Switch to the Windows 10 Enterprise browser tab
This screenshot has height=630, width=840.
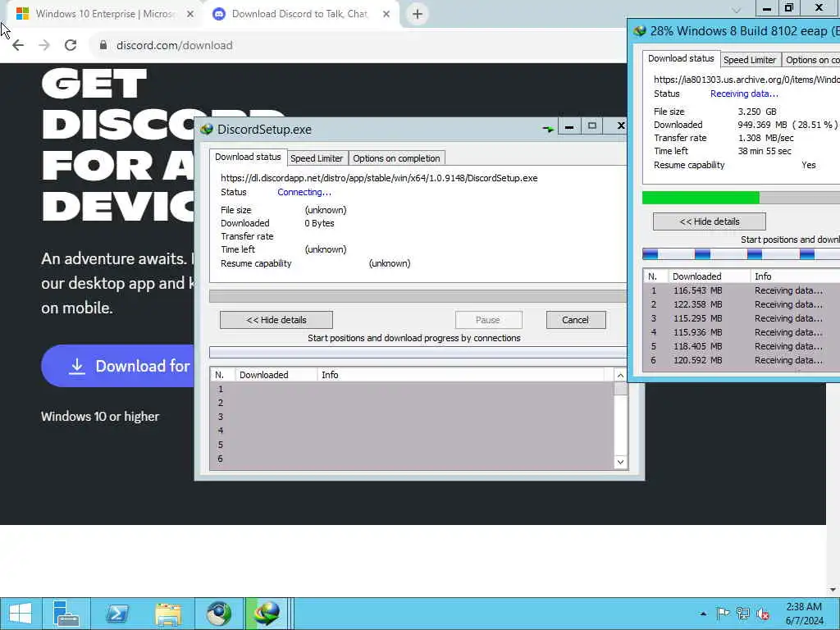tap(104, 14)
